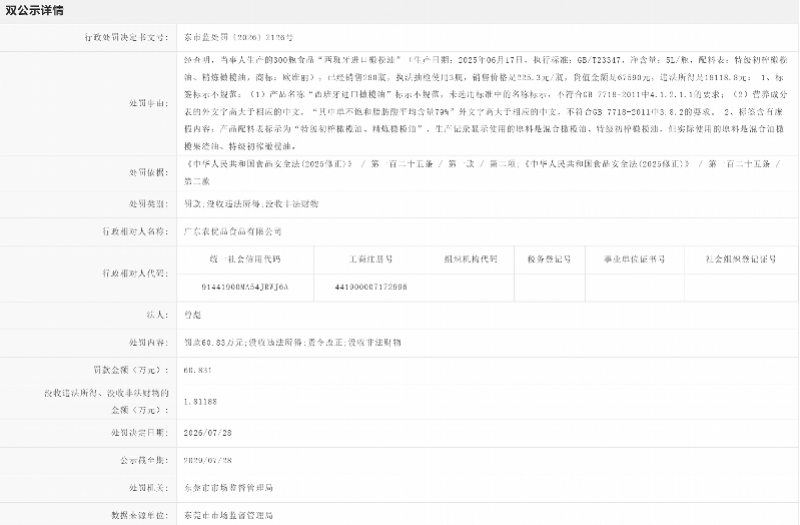Click the publicity deadline date value
The image size is (800, 525).
tap(208, 460)
